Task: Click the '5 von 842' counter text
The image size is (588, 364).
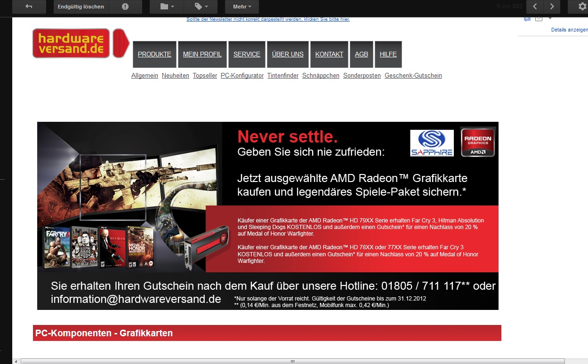Action: (510, 7)
